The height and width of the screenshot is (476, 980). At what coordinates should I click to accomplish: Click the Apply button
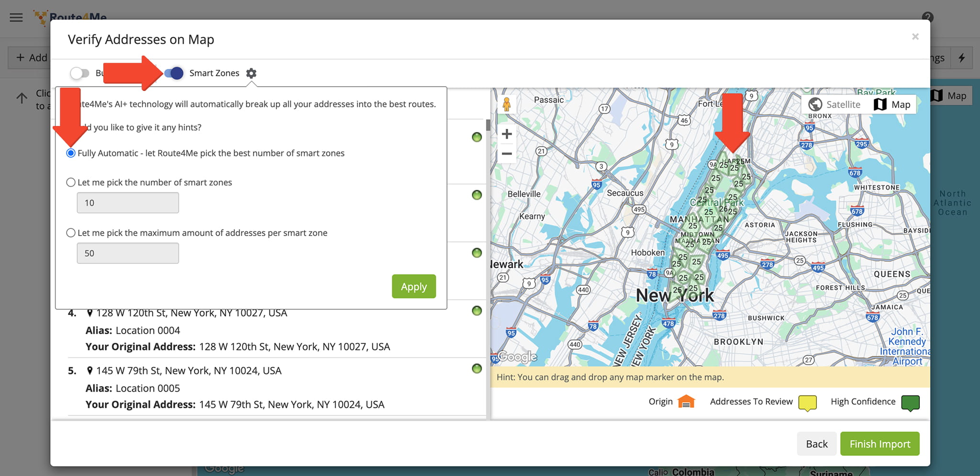413,286
